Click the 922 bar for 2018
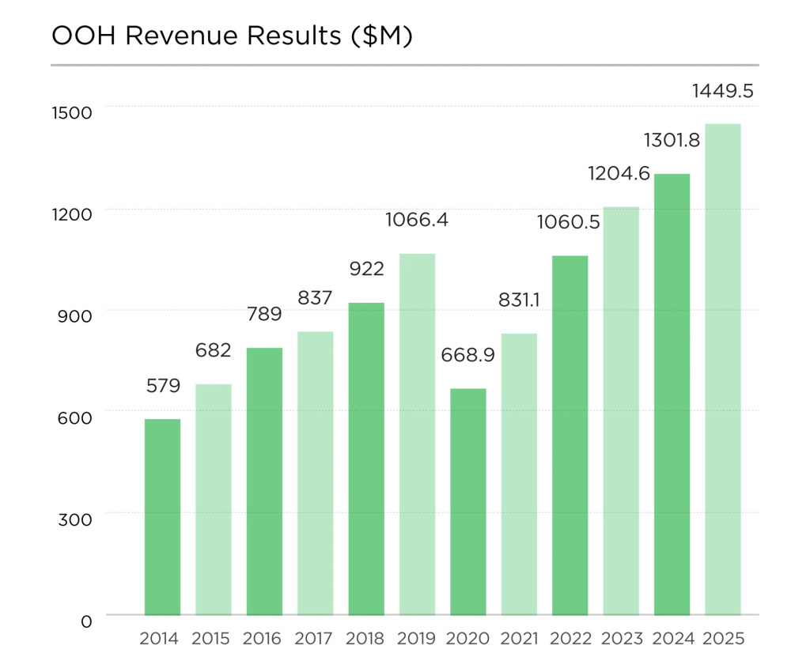This screenshot has width=810, height=672. click(365, 459)
